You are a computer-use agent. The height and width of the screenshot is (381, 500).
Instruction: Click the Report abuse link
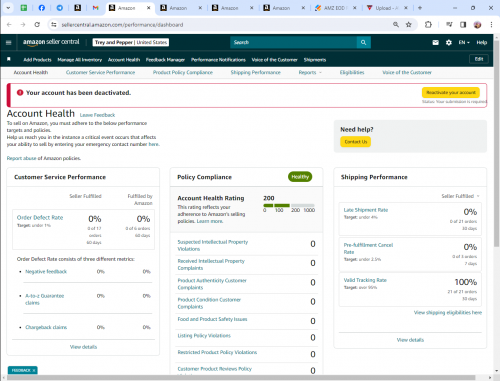pos(22,158)
